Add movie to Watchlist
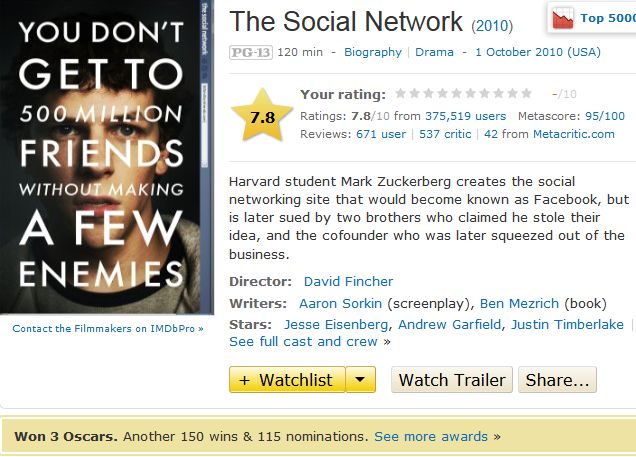Image resolution: width=636 pixels, height=457 pixels. point(288,380)
